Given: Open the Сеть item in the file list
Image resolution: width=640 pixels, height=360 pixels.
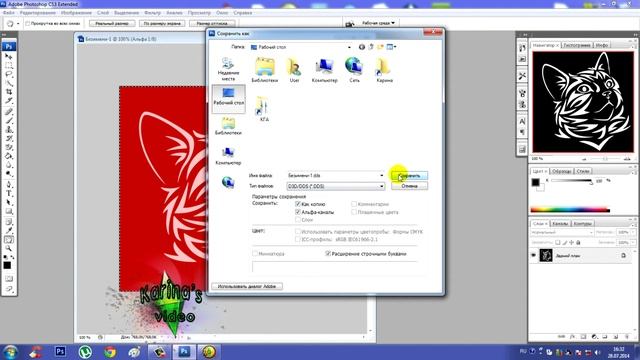Looking at the screenshot, I should point(354,70).
